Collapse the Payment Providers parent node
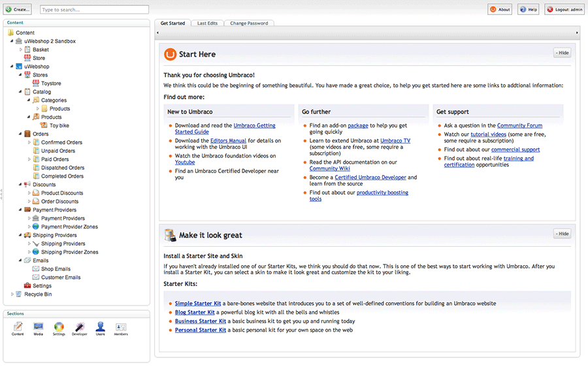Viewport: 588px width, 369px height. (20, 210)
